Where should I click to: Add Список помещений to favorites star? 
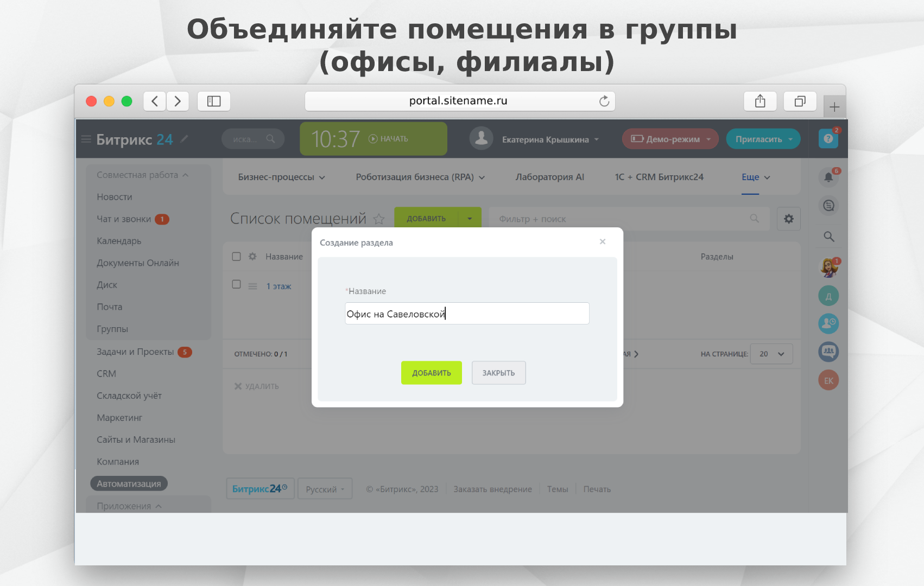pos(379,219)
